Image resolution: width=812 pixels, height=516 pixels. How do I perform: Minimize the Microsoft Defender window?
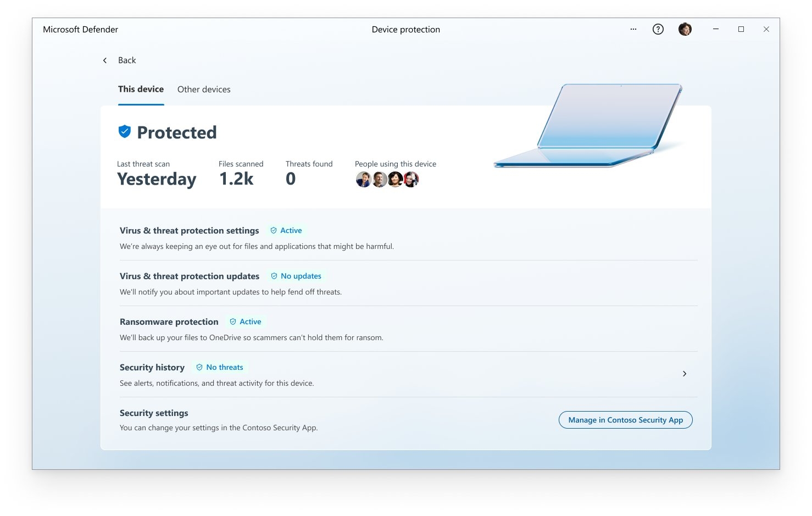tap(716, 29)
